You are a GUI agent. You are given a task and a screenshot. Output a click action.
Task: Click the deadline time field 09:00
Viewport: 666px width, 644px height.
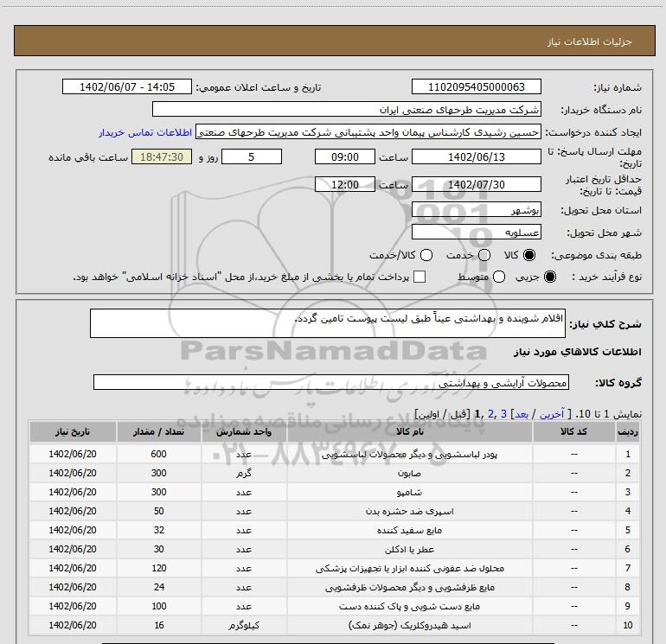[x=345, y=156]
